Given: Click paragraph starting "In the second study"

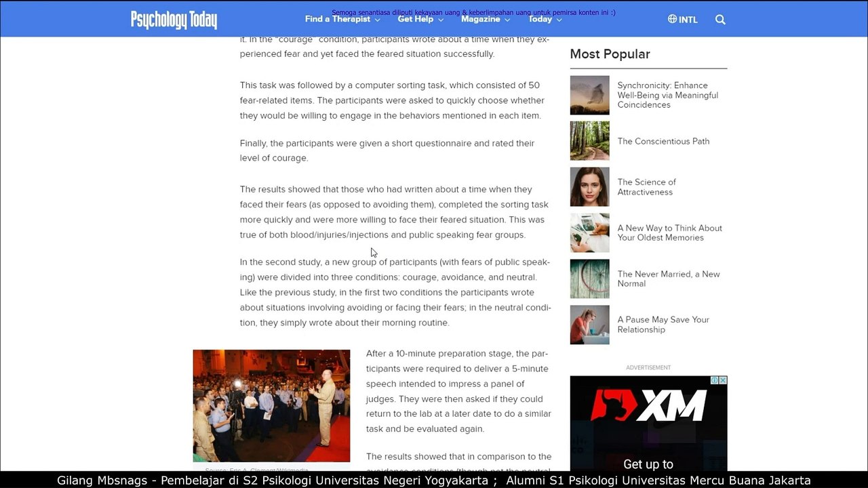Looking at the screenshot, I should click(x=395, y=292).
